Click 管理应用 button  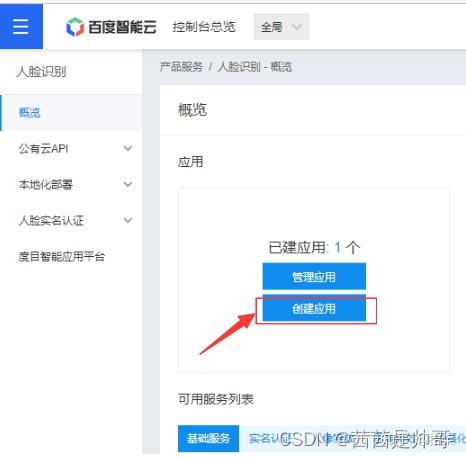coord(314,276)
